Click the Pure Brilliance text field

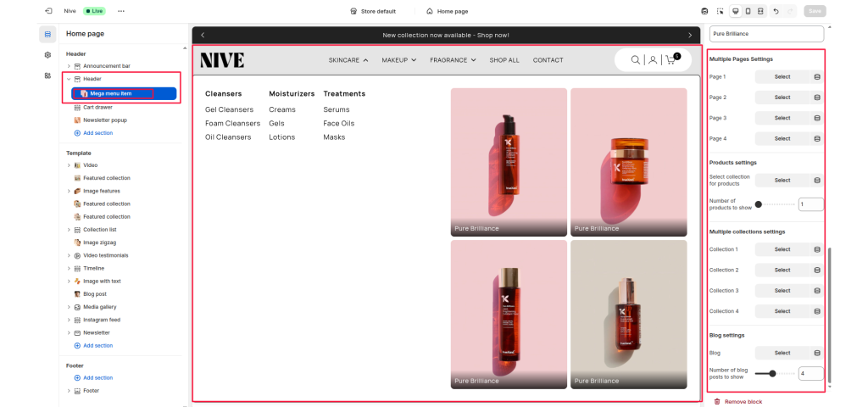766,34
